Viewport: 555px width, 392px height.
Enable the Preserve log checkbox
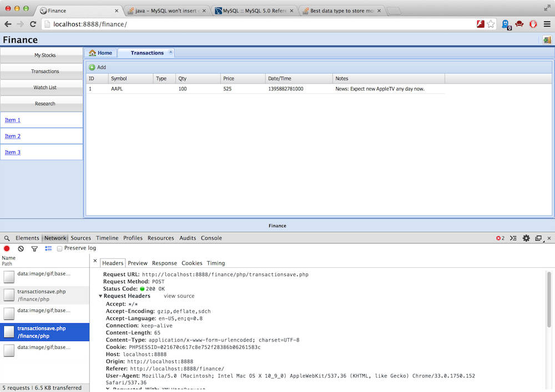tap(59, 248)
